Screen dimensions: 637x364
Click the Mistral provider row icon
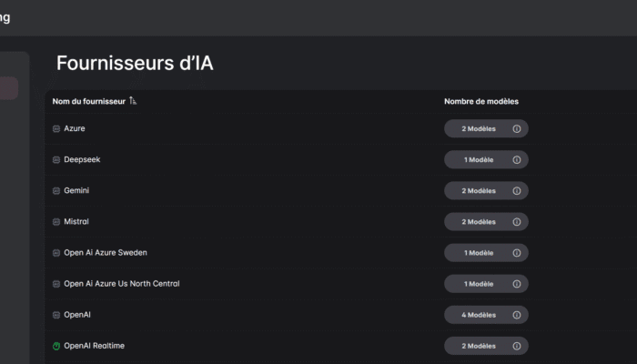[56, 222]
